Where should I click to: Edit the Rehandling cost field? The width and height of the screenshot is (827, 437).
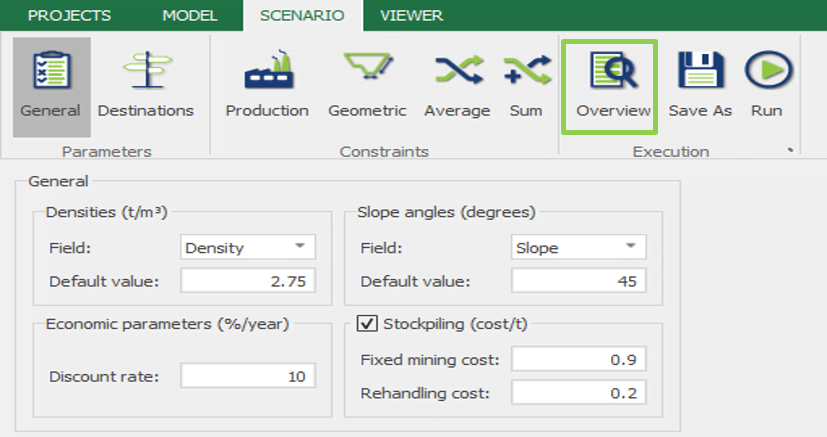[x=579, y=393]
